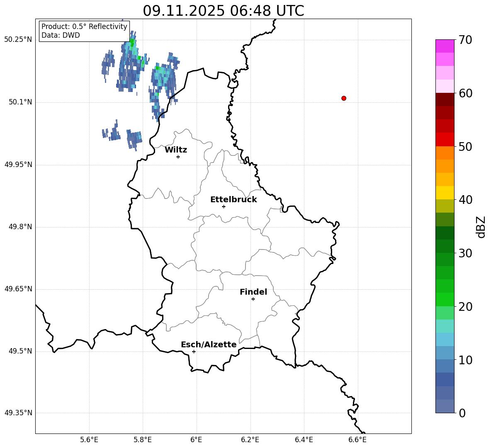The height and width of the screenshot is (448, 491).
Task: Click the Esch/Alzette city label
Action: tap(209, 344)
